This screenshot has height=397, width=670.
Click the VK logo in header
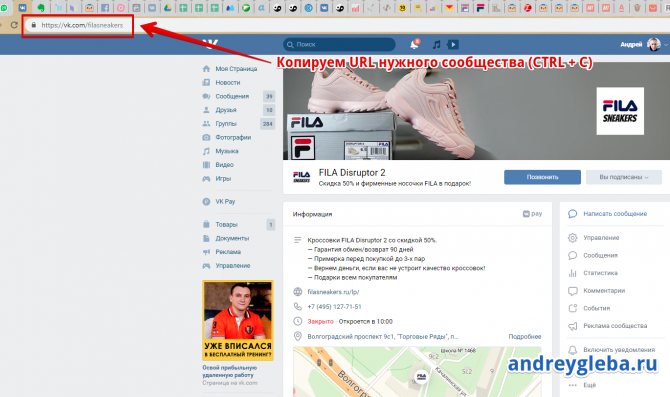(x=210, y=44)
